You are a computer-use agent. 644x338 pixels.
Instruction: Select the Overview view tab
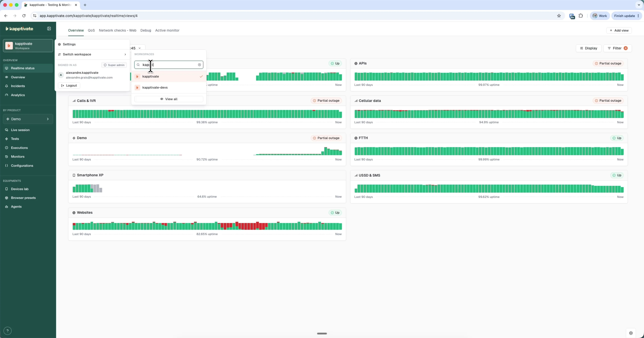76,30
